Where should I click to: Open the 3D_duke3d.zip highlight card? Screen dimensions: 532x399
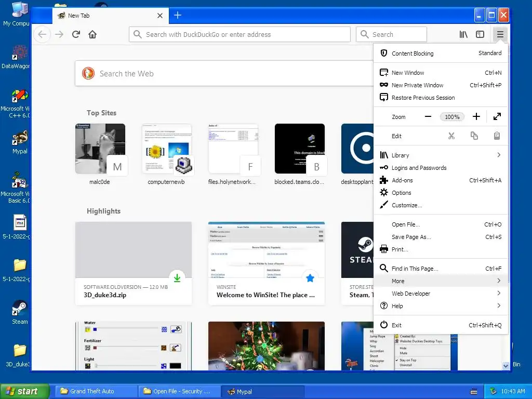[x=134, y=263]
